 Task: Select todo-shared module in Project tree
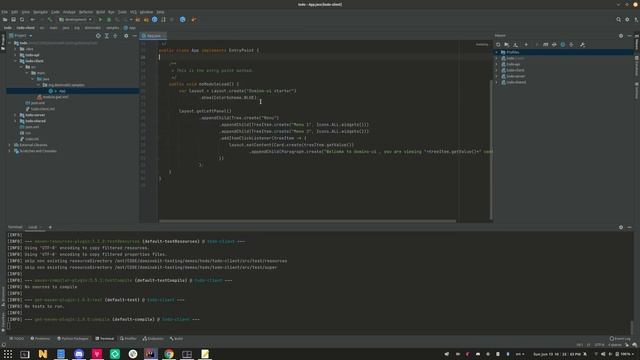[x=36, y=121]
